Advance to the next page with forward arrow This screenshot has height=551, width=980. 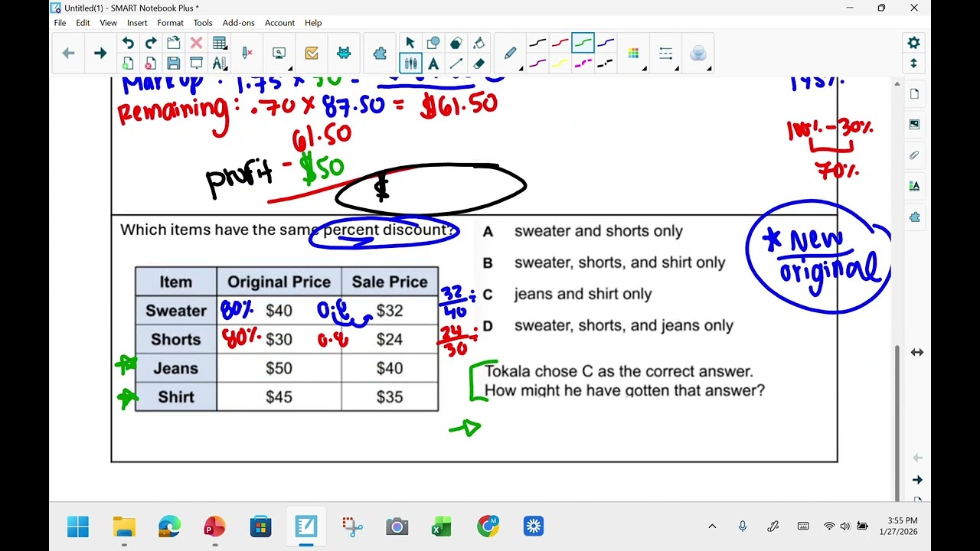[100, 53]
